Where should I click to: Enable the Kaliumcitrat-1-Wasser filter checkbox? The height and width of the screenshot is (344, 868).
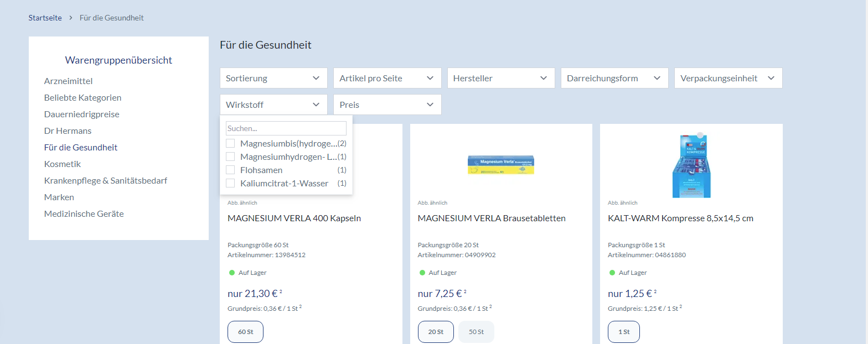pos(230,184)
